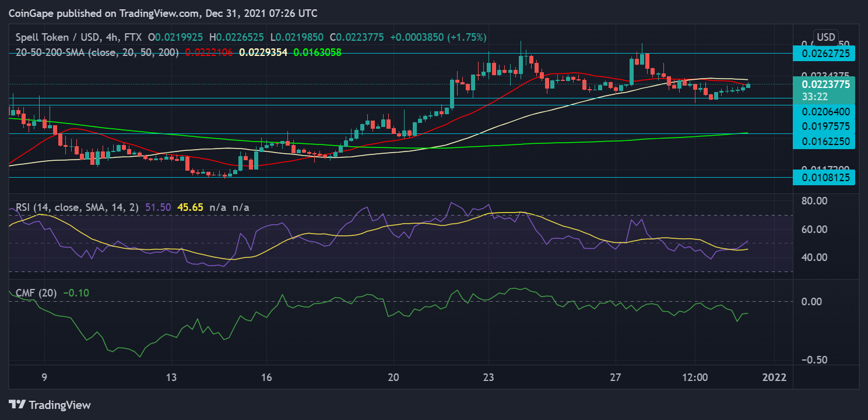The image size is (868, 420).
Task: Click the 2022 label on the time axis
Action: [776, 376]
